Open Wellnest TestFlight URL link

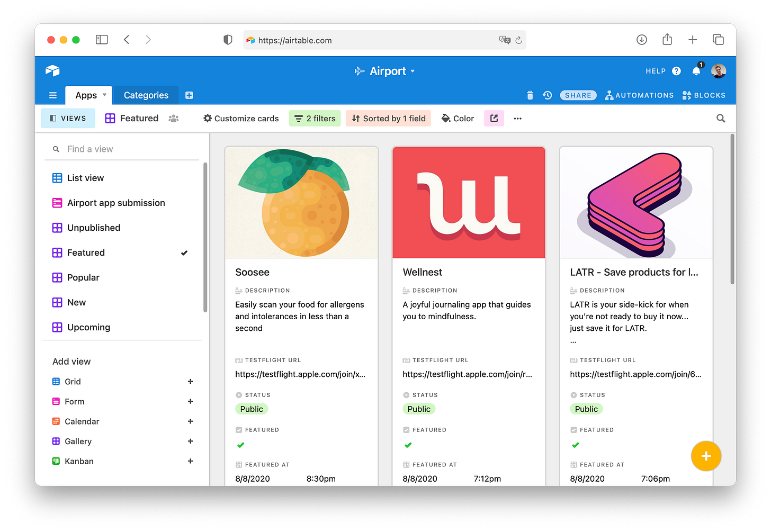(468, 374)
